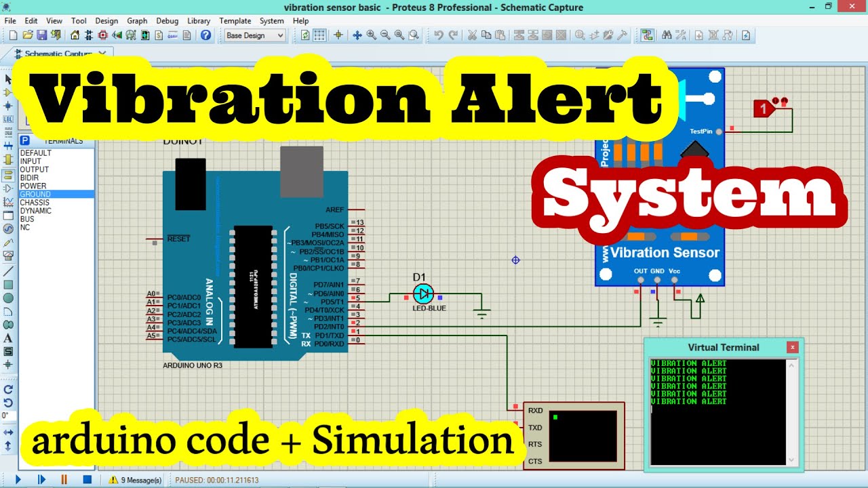
Task: Toggle the wire autorouter icon
Action: pyautogui.click(x=647, y=35)
